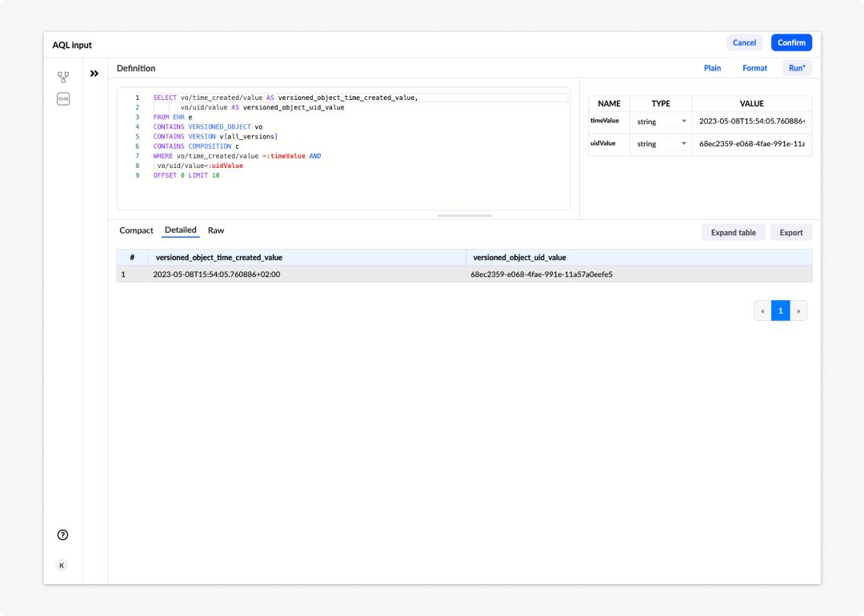Open the K user avatar
The height and width of the screenshot is (616, 864).
tap(62, 566)
